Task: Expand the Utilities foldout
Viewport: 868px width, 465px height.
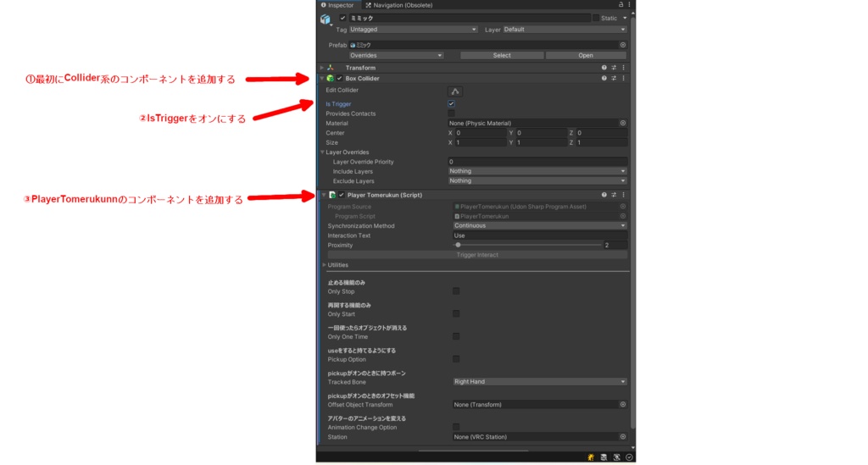Action: point(324,265)
